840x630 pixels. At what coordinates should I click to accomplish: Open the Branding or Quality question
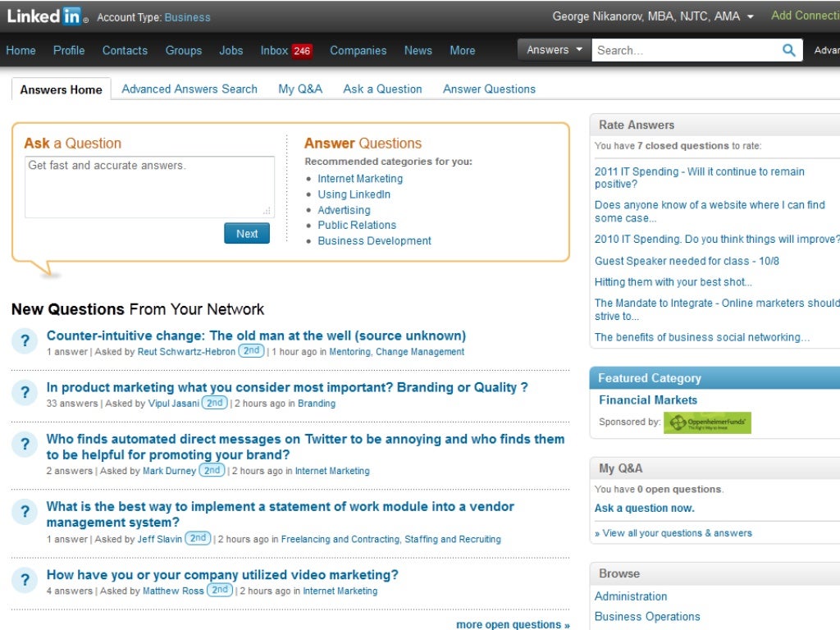click(x=287, y=387)
